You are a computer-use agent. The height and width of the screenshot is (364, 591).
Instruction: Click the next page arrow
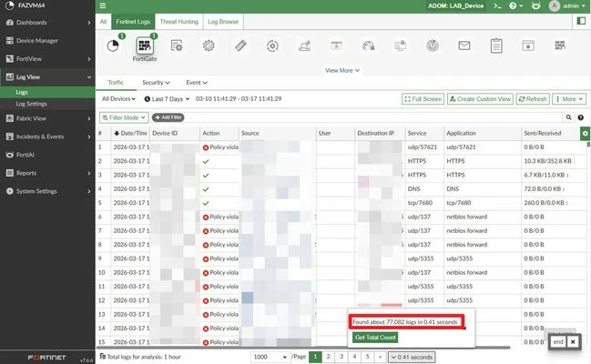pos(380,357)
